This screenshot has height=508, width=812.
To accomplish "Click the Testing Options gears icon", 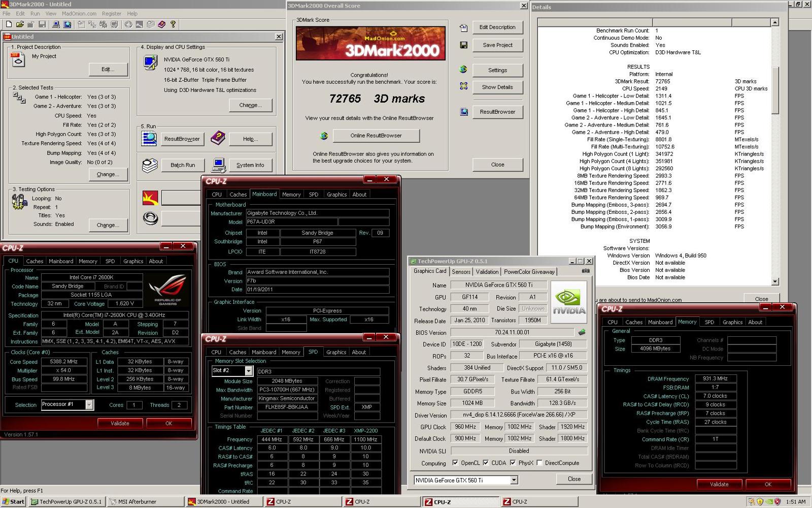I will coord(19,202).
